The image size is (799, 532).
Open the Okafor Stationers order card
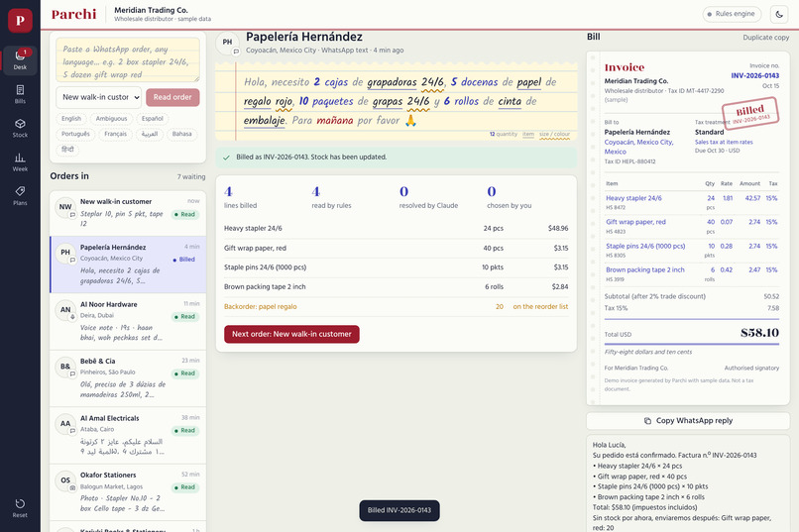click(x=128, y=492)
